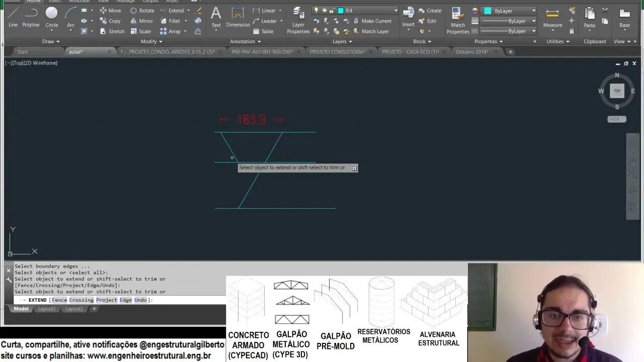The height and width of the screenshot is (362, 644).
Task: Open the P60-PAV-ALV-001-R00.DXF tab
Action: coord(262,52)
